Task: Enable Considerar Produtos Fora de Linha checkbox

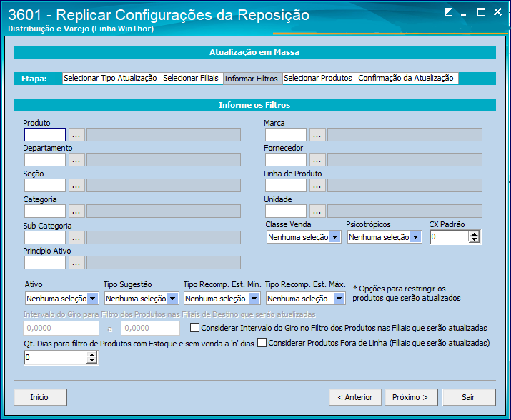Action: coord(262,343)
